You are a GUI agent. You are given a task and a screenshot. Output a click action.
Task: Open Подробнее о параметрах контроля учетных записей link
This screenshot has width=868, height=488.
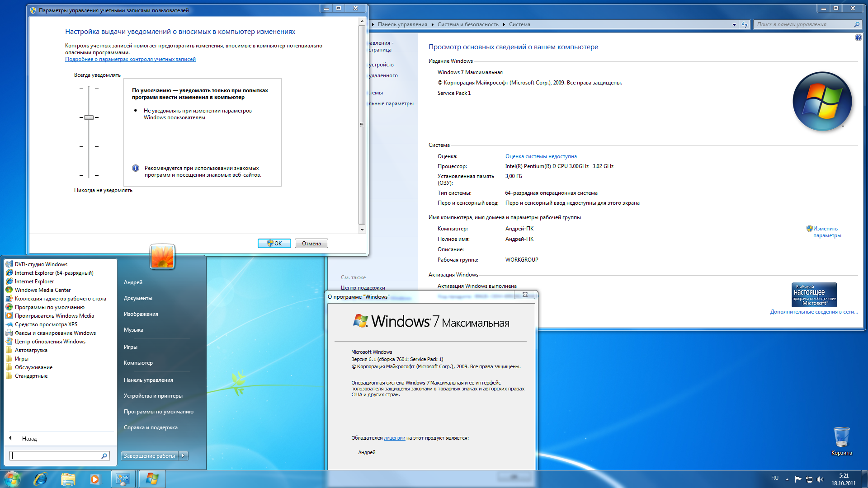click(x=130, y=59)
